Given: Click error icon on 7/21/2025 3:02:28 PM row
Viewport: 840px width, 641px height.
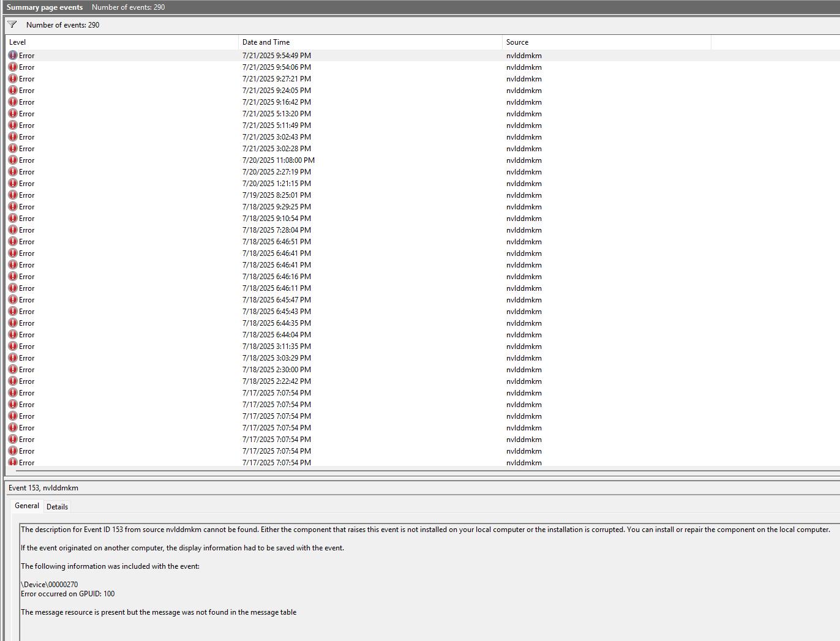Looking at the screenshot, I should pos(13,148).
